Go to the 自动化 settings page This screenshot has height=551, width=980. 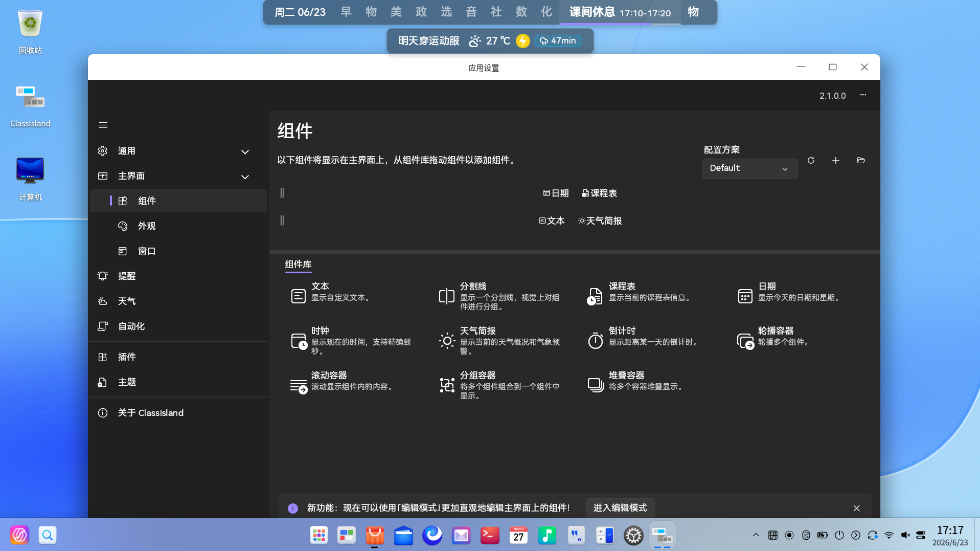pyautogui.click(x=178, y=326)
